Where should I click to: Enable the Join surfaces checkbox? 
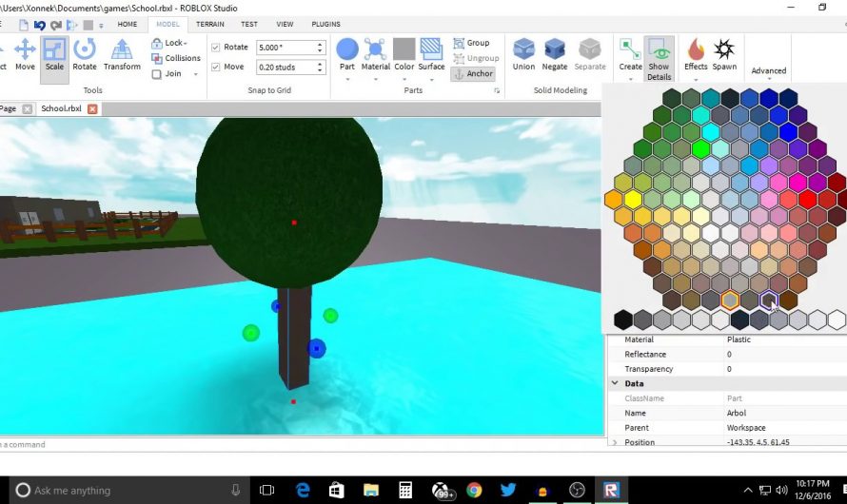[x=157, y=74]
